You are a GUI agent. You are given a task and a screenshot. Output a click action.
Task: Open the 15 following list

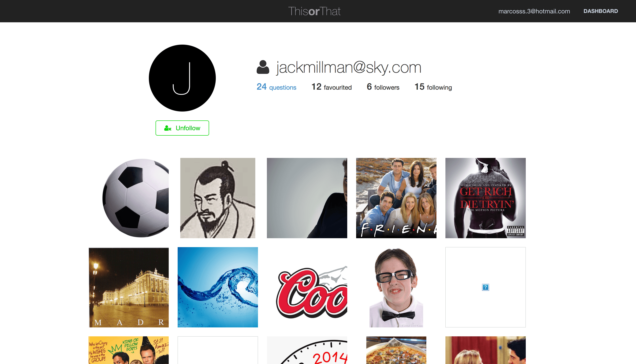(433, 87)
